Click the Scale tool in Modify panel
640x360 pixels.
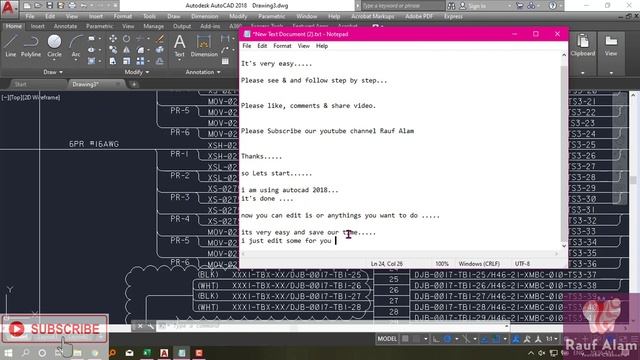[x=127, y=61]
